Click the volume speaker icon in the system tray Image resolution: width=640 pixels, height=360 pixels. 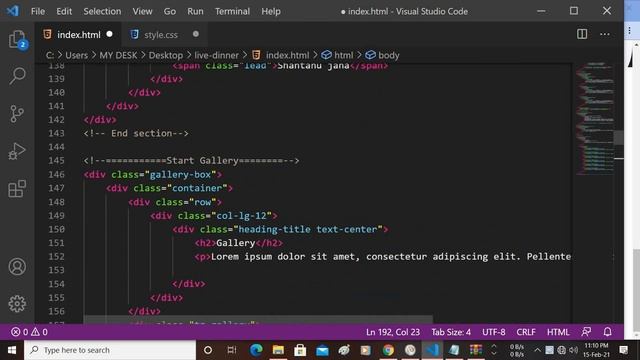coord(573,350)
